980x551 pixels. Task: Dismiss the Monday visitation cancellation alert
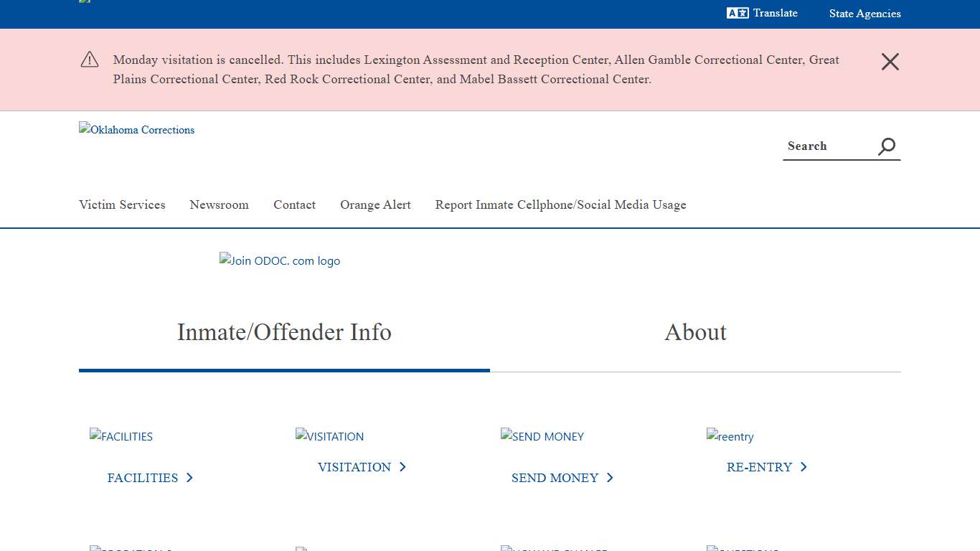pos(890,62)
